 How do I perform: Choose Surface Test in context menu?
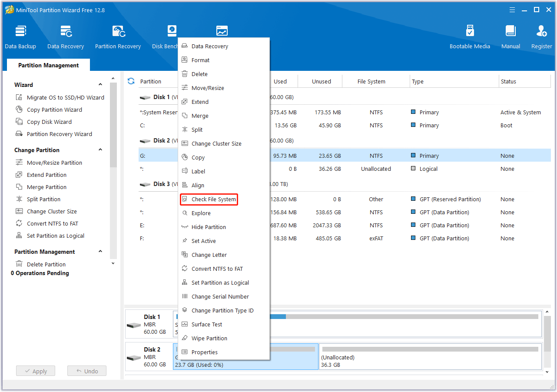click(x=224, y=324)
